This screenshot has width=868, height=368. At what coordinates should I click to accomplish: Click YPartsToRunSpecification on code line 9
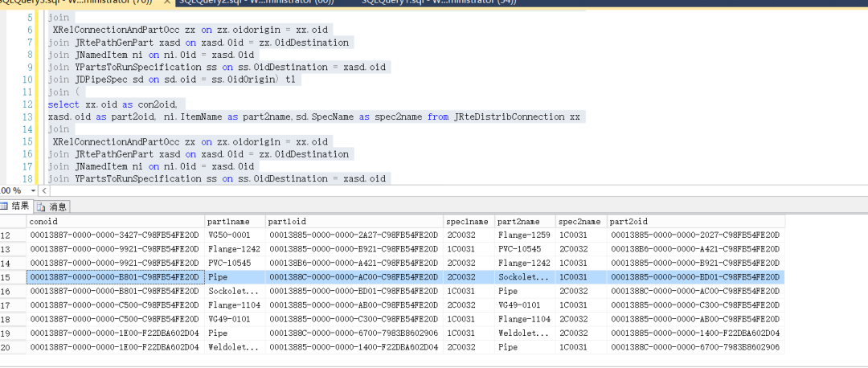(x=137, y=67)
